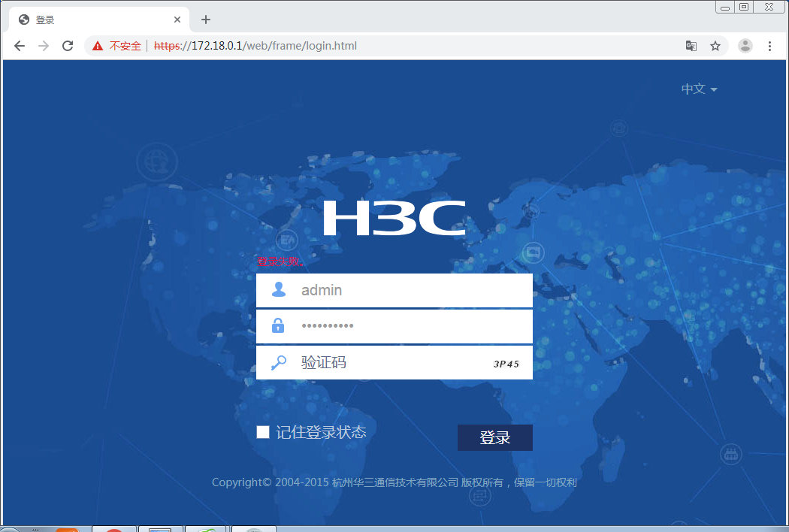Click the 登录失败 error message
The height and width of the screenshot is (532, 789).
click(x=281, y=261)
